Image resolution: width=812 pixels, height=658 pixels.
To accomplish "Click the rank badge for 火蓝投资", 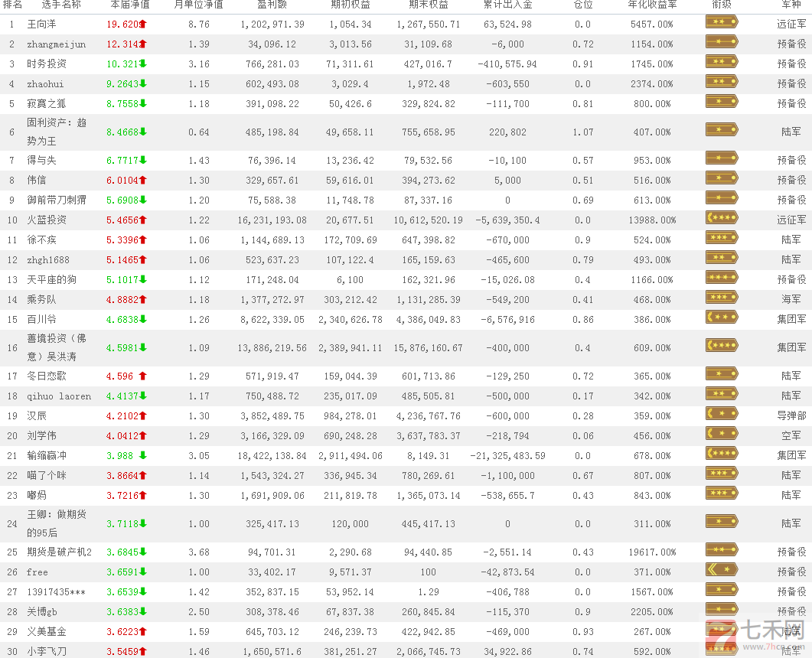I will point(722,218).
